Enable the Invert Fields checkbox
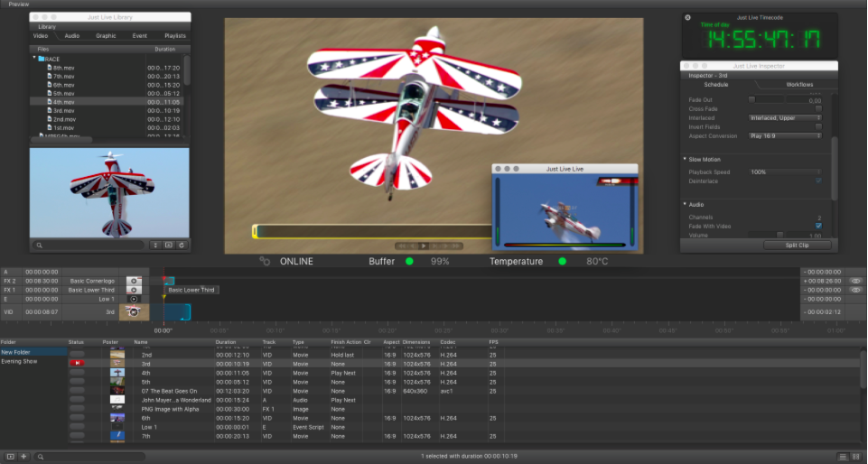This screenshot has height=464, width=868. point(818,126)
